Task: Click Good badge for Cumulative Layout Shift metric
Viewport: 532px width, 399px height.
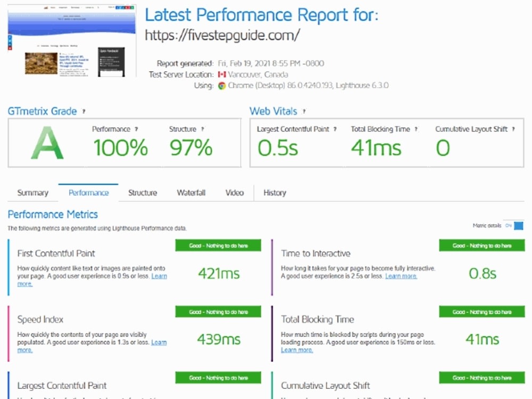Action: 482,378
